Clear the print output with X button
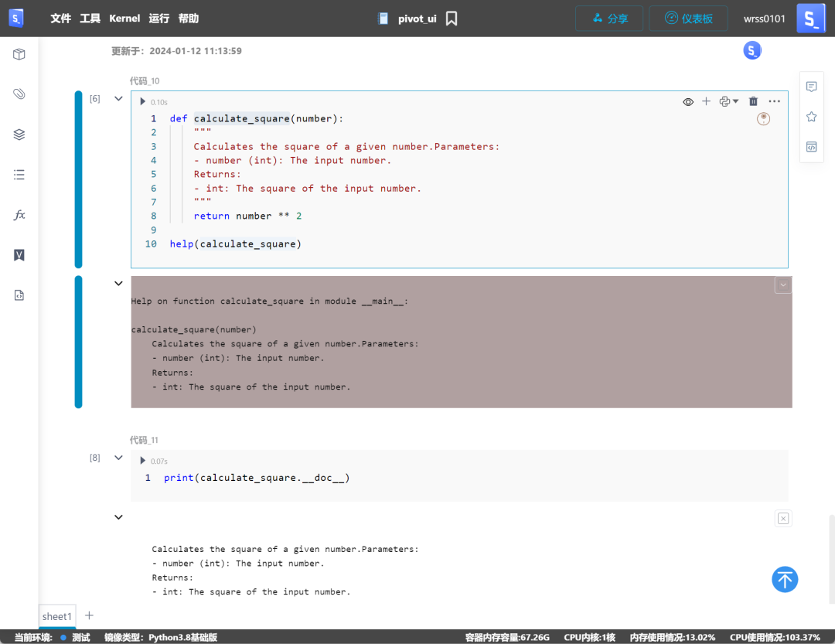Screen dimensions: 835x644 click(x=782, y=518)
